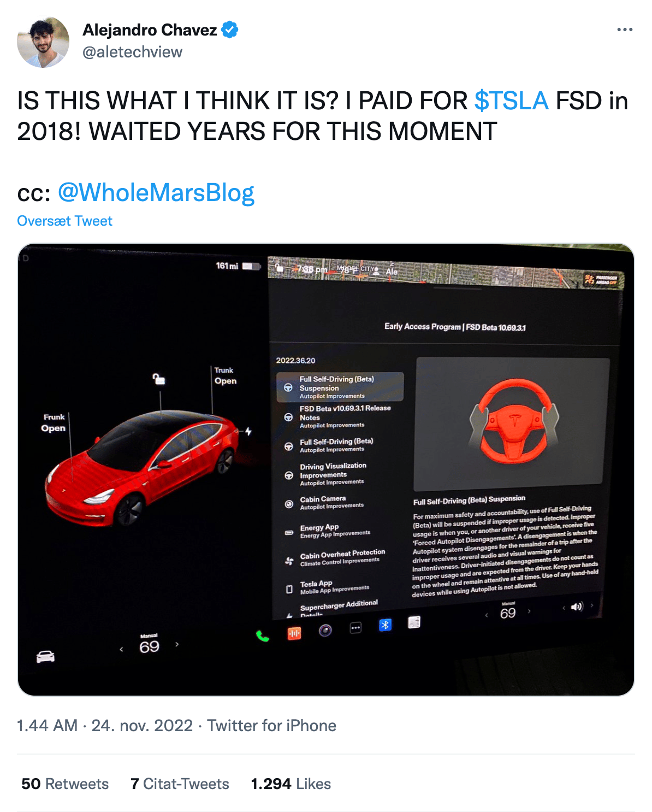Open Bluetooth settings icon in Tesla dock

click(385, 625)
